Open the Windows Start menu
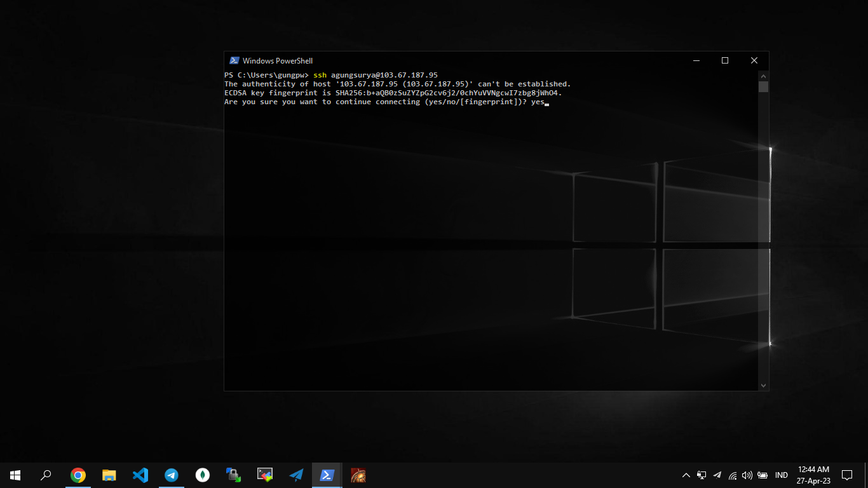 15,475
